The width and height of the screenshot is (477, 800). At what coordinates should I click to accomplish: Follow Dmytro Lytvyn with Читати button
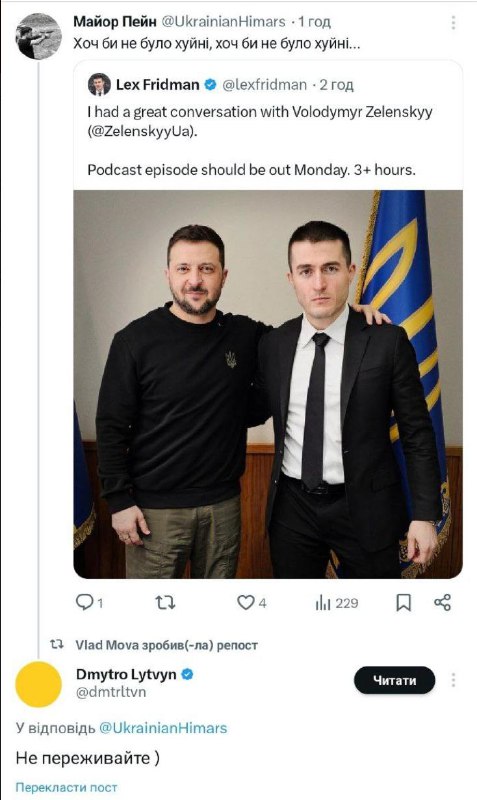coord(395,680)
